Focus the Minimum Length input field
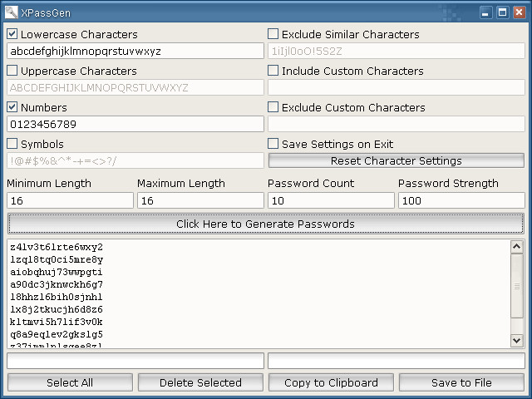 click(x=70, y=200)
